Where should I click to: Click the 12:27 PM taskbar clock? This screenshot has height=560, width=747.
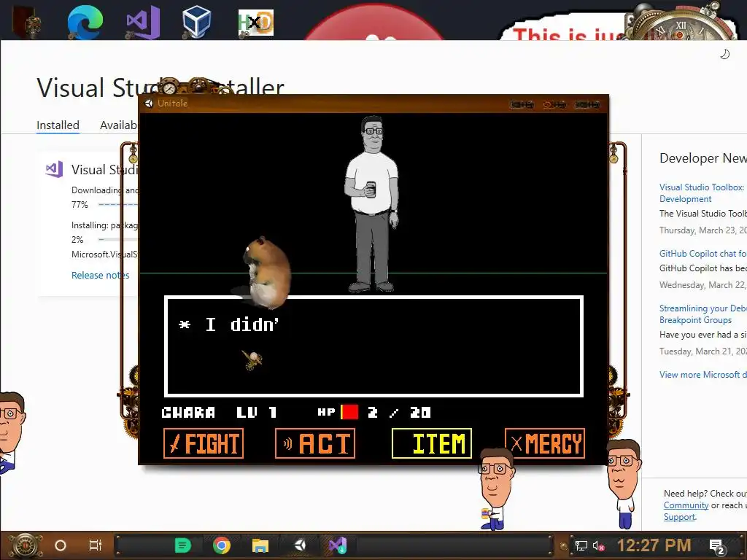654,545
